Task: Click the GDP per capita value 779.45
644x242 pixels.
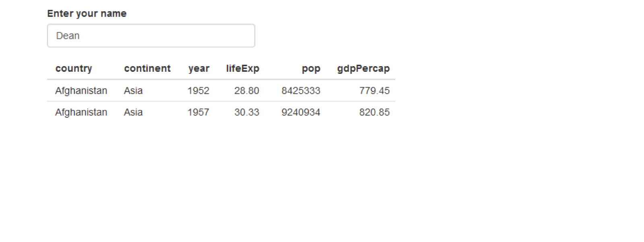Action: click(x=374, y=91)
